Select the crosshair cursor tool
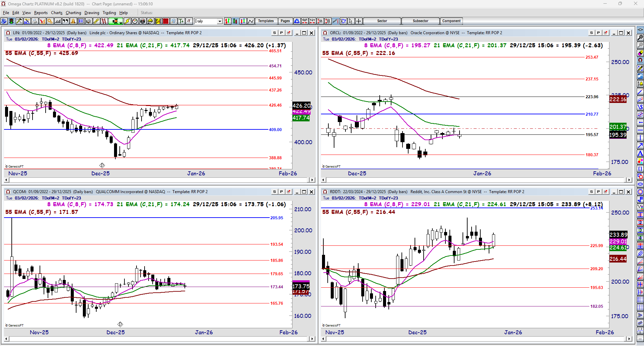 tap(359, 21)
